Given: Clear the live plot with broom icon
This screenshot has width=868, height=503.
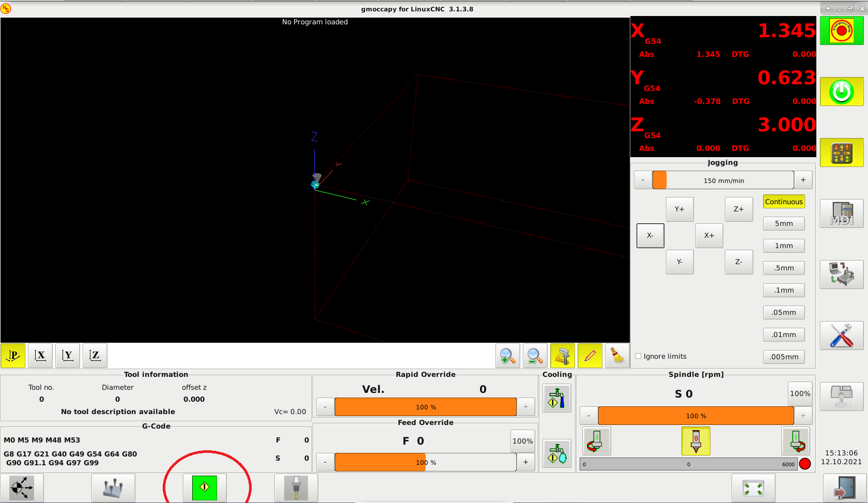Looking at the screenshot, I should coord(617,356).
